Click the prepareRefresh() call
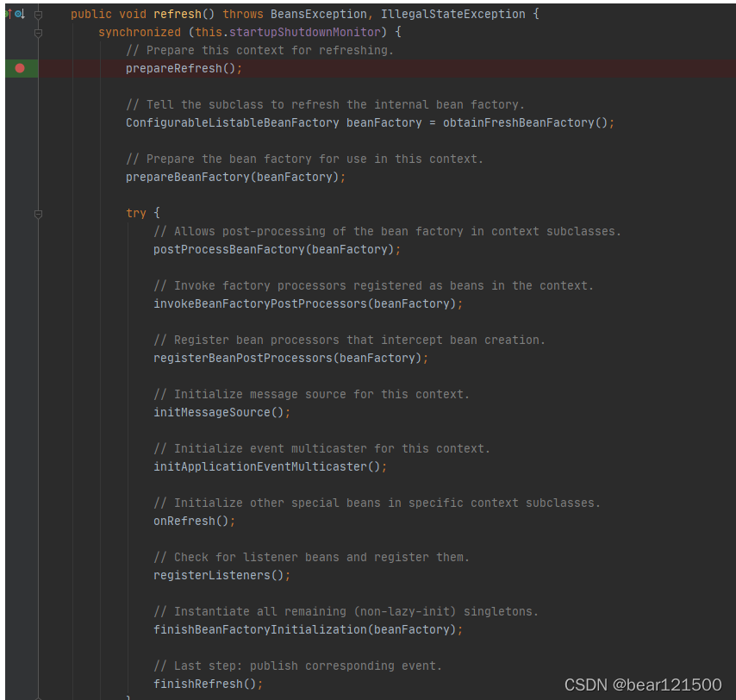 [x=180, y=69]
